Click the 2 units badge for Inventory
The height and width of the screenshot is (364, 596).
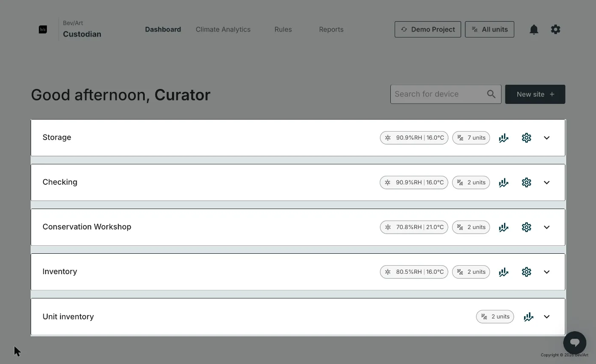pyautogui.click(x=471, y=272)
